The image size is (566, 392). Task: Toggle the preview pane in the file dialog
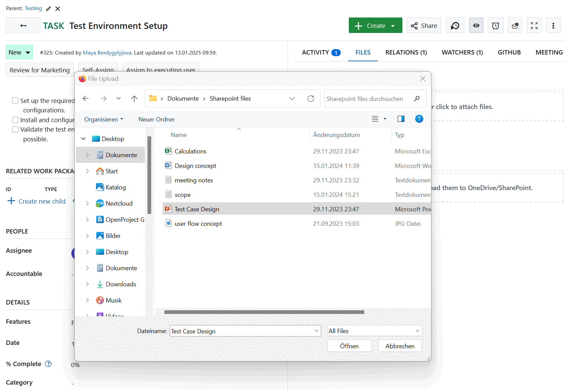(x=401, y=119)
